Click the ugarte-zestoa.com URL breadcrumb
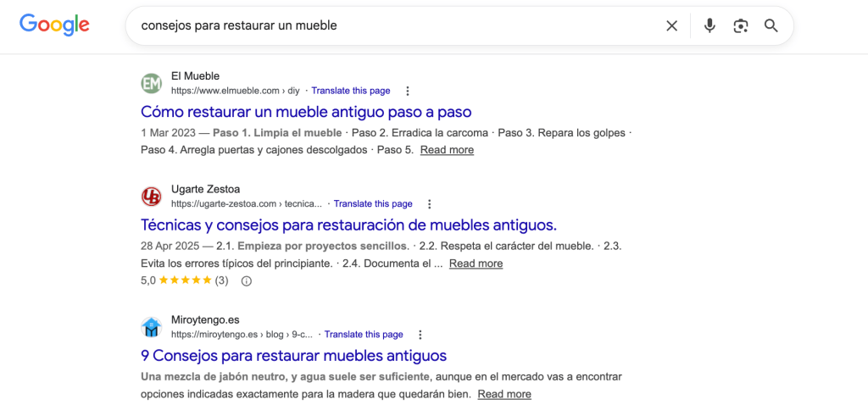The width and height of the screenshot is (868, 405). point(247,203)
